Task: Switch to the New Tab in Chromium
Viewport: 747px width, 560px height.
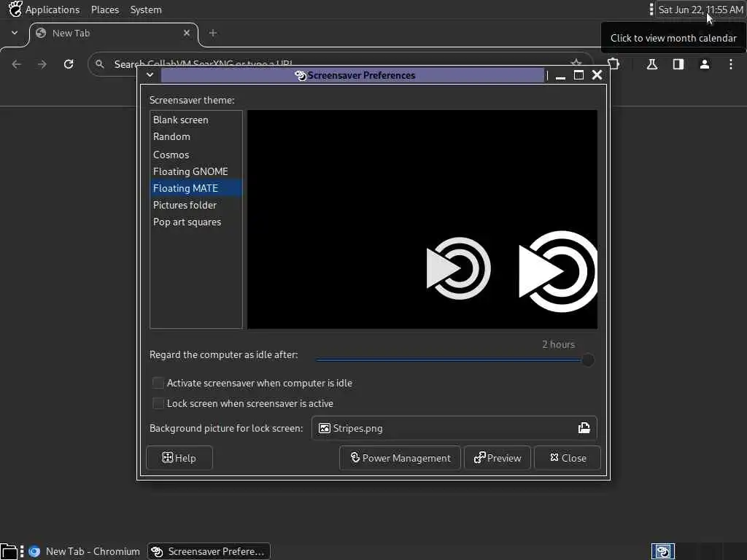Action: [114, 34]
